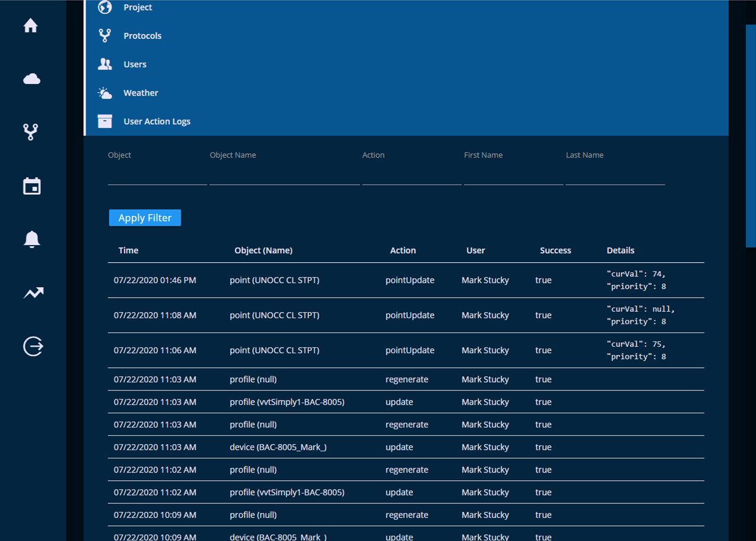Click Mark Stucky in the 11:06 AM row
Viewport: 756px width, 541px height.
485,350
